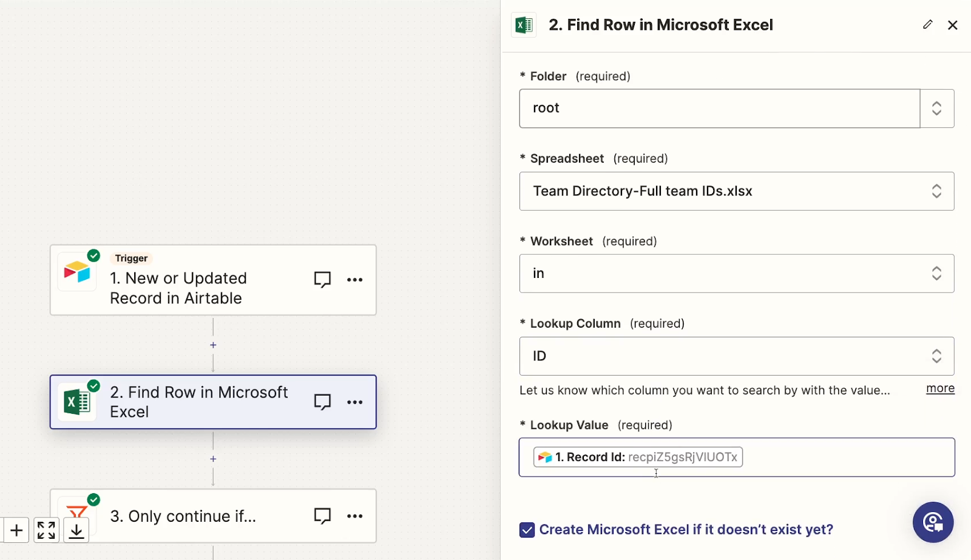Close the Find Row in Excel panel
This screenshot has width=971, height=560.
(x=953, y=25)
